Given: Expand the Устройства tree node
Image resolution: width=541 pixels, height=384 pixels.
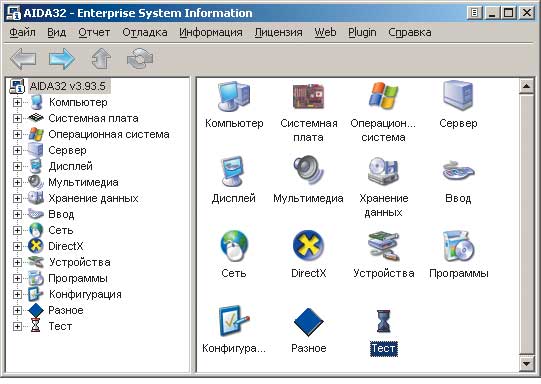Looking at the screenshot, I should click(x=17, y=262).
